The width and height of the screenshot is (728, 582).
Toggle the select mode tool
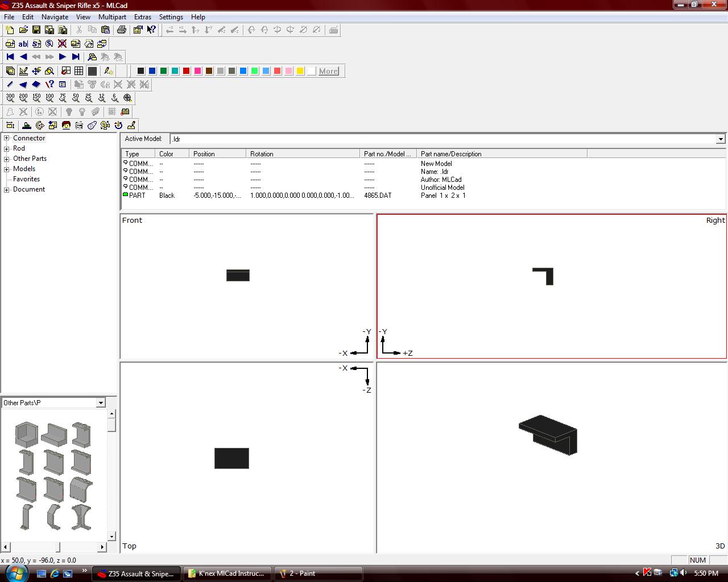10,71
